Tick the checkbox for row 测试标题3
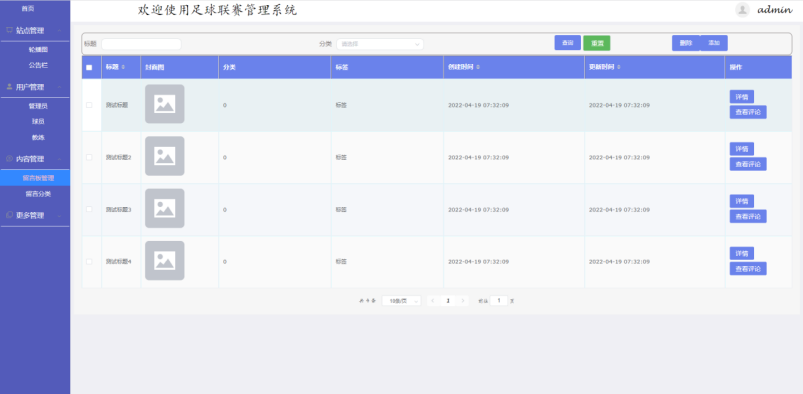Screen dimensions: 803x394 89,210
